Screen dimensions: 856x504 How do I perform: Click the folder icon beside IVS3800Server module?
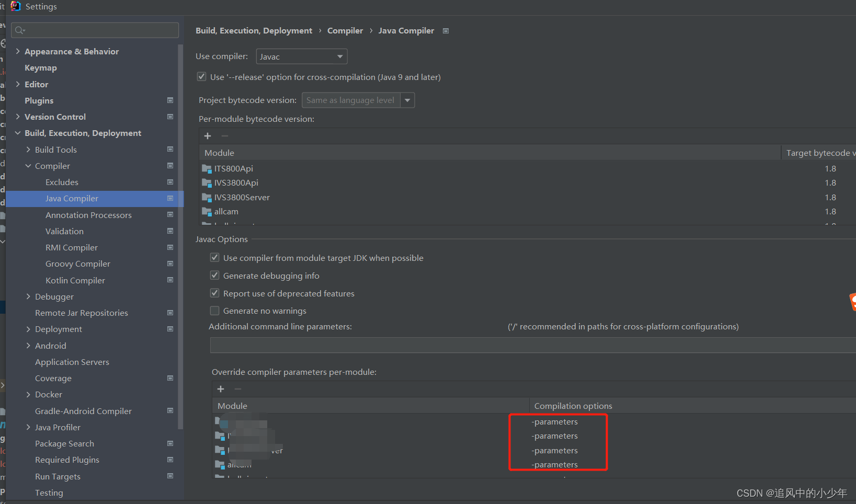[x=207, y=197]
